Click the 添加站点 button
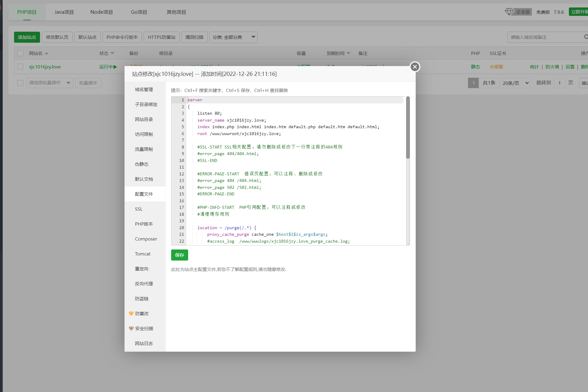Screen dimensions: 588x392 click(x=27, y=37)
